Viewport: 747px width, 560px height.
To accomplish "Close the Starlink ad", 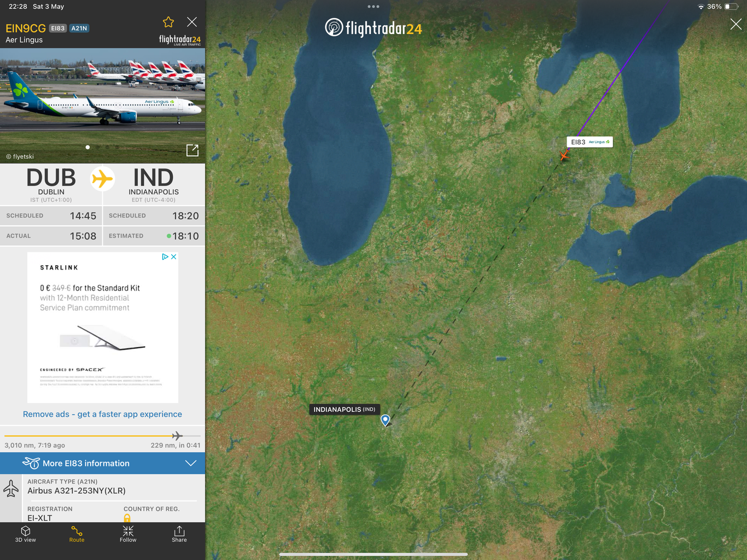I will point(174,256).
